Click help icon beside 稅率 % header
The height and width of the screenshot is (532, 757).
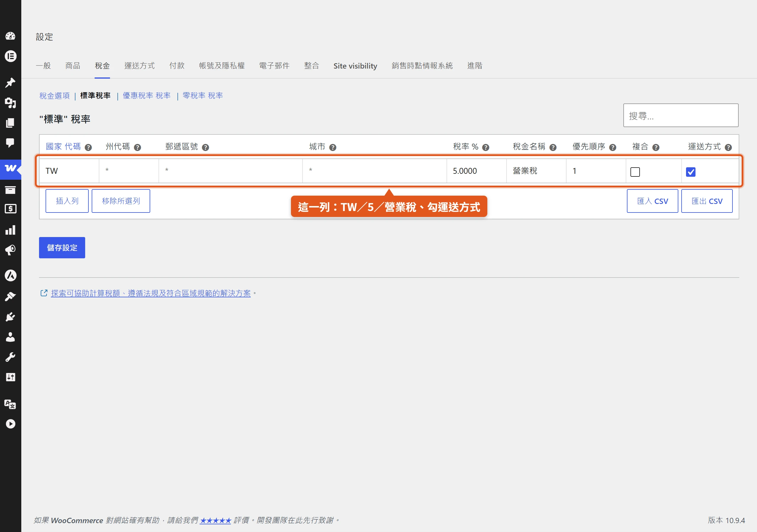coord(485,147)
